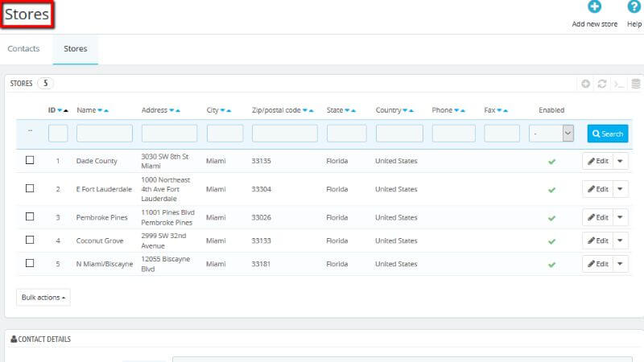Expand actions arrow next to Dade County Edit
This screenshot has width=644, height=362.
pos(620,162)
